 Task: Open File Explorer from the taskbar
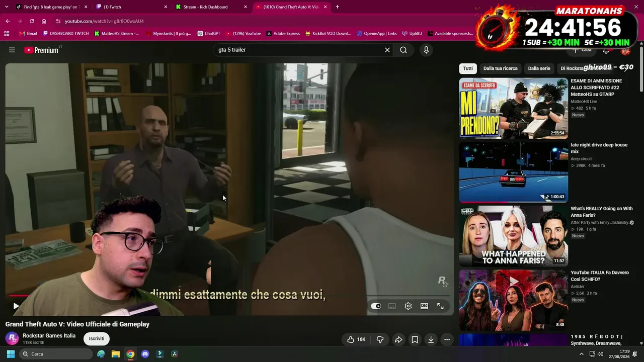pos(116,354)
